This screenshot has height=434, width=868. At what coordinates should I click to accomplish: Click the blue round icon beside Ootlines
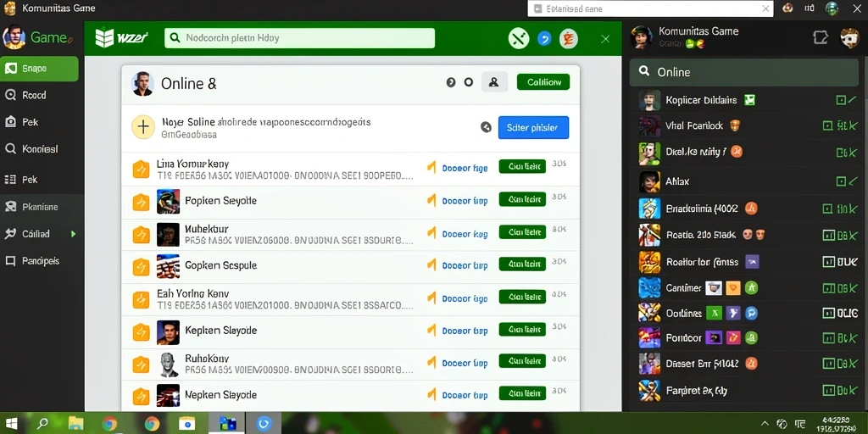[752, 314]
